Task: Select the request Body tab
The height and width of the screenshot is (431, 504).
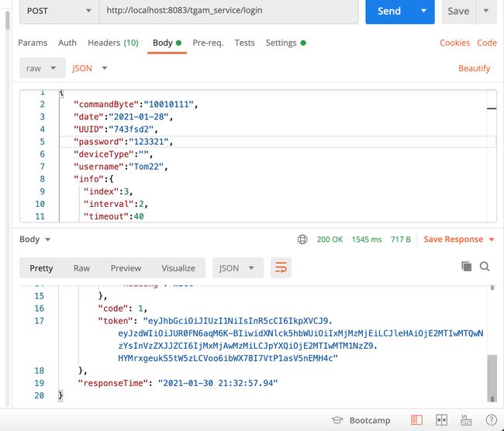Action: point(167,43)
